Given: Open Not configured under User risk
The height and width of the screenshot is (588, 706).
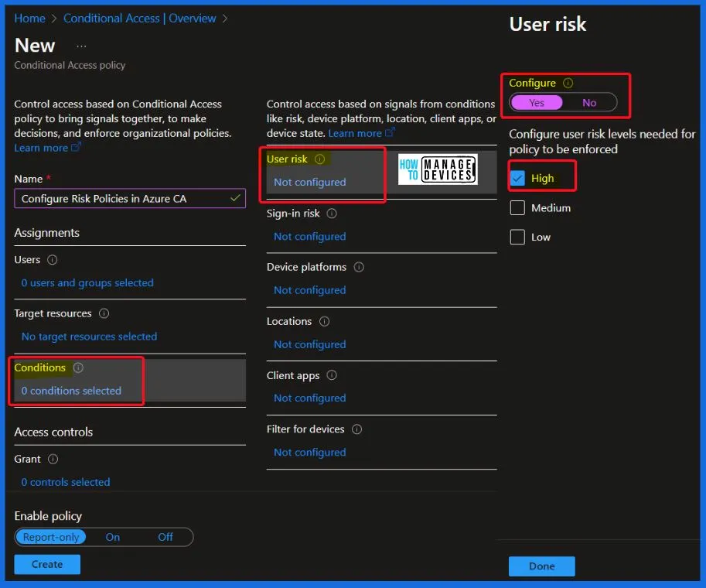Looking at the screenshot, I should click(x=310, y=182).
